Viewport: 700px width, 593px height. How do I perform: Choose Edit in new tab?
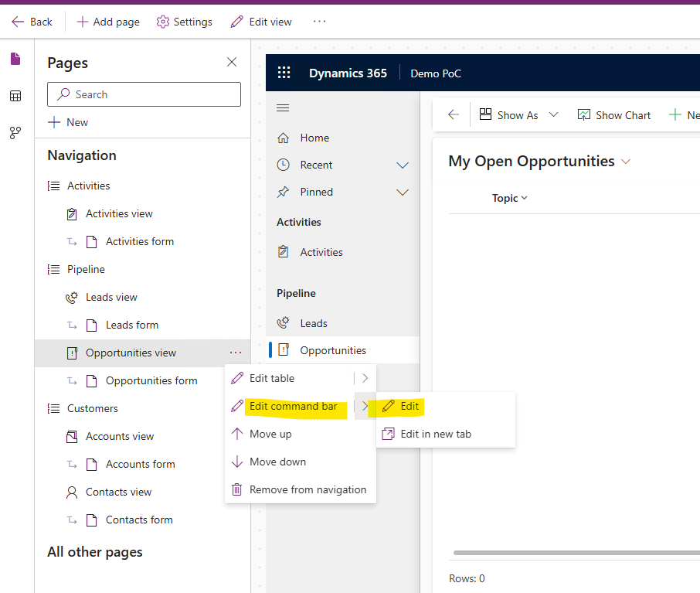(x=446, y=434)
